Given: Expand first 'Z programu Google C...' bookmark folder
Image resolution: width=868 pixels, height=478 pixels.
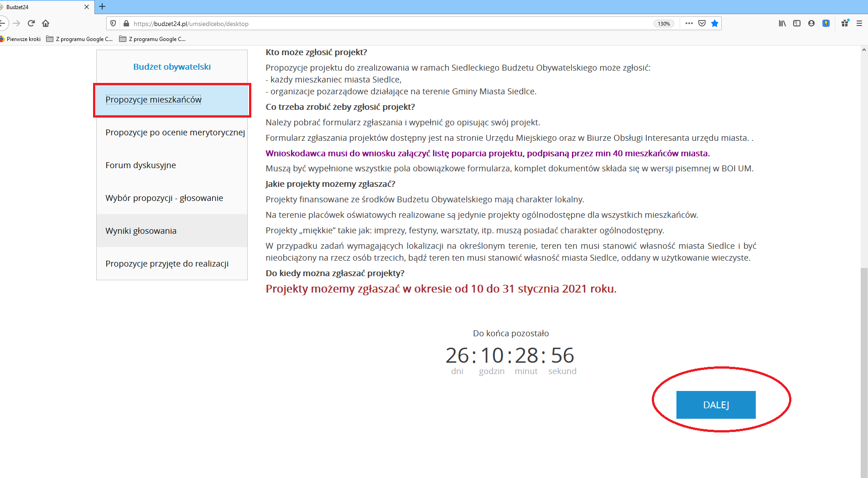Looking at the screenshot, I should [80, 39].
